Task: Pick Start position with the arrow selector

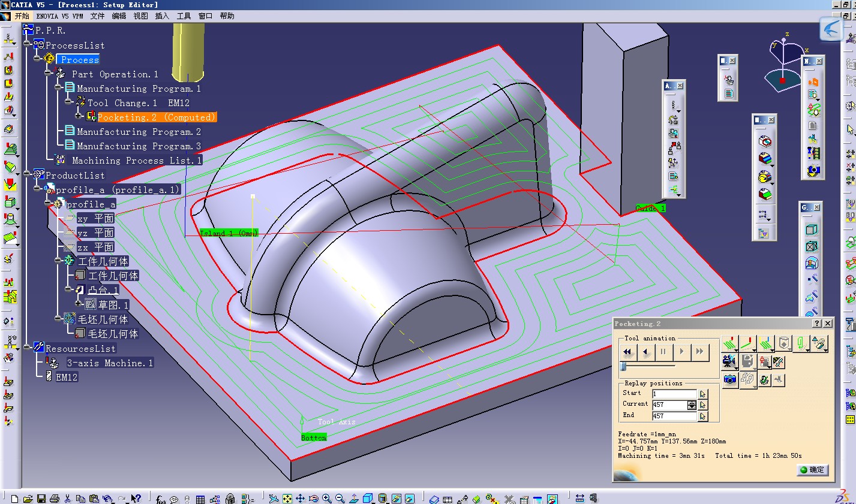Action: click(703, 394)
